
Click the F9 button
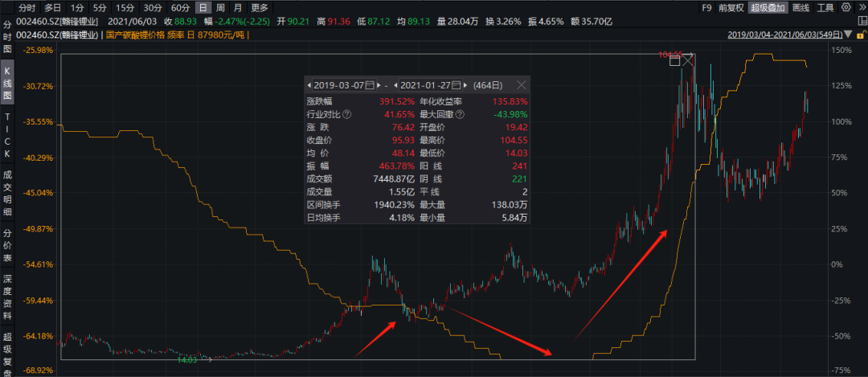tap(706, 8)
